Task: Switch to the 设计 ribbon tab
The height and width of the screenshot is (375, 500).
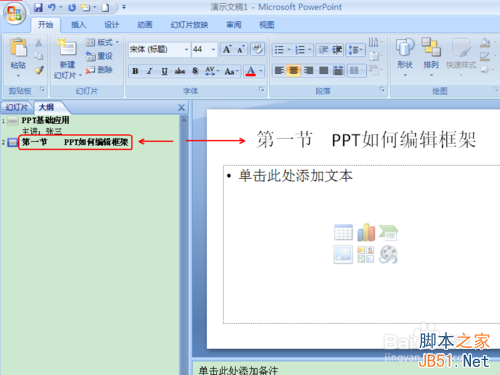Action: (111, 25)
